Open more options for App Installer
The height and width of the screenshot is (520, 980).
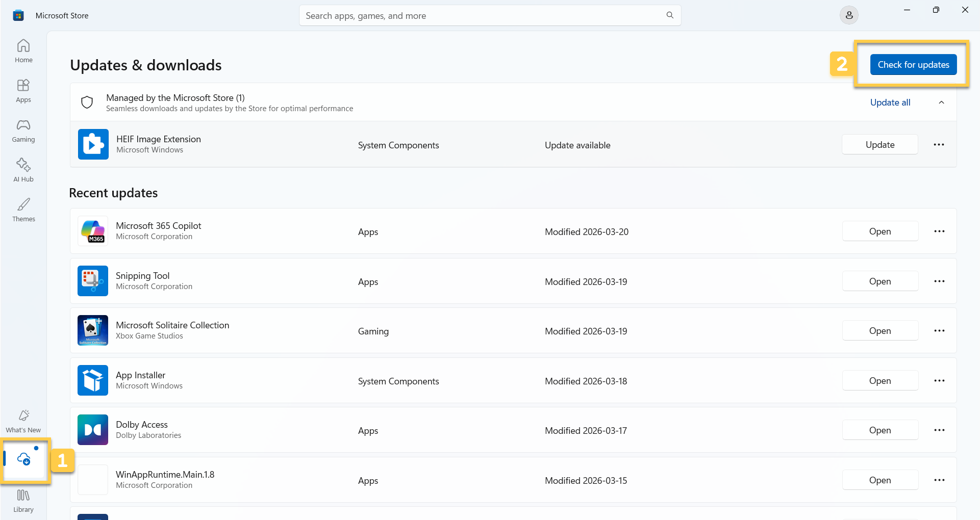(x=939, y=381)
